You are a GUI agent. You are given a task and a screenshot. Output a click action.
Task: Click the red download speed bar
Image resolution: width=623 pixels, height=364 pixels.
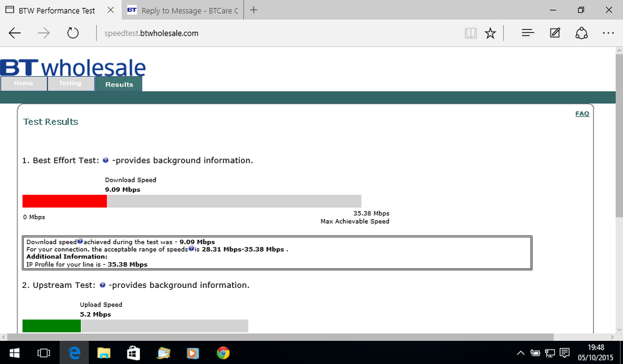tap(65, 201)
